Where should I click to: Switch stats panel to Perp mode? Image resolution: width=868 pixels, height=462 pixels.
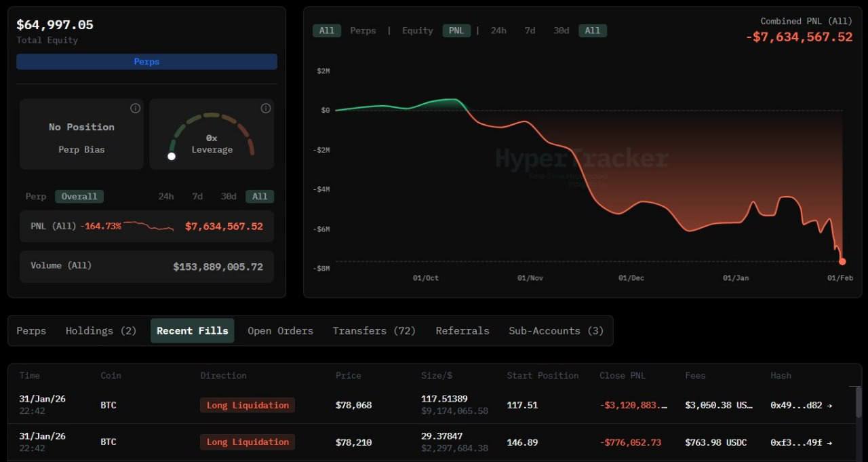coord(36,196)
